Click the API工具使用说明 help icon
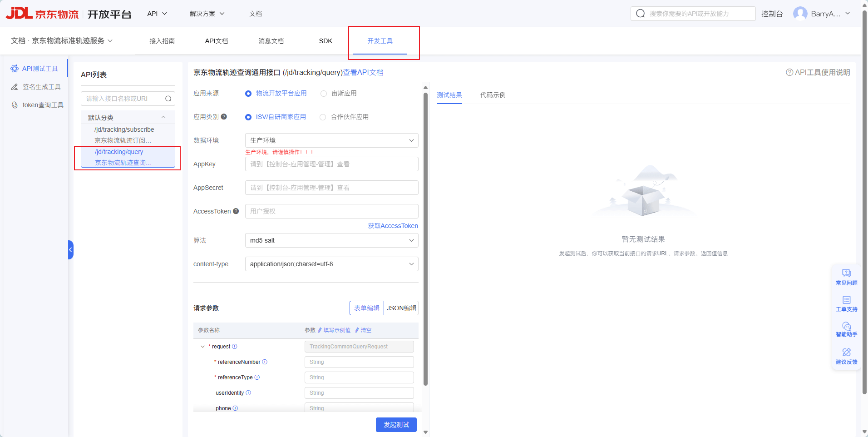The image size is (868, 437). [x=789, y=72]
